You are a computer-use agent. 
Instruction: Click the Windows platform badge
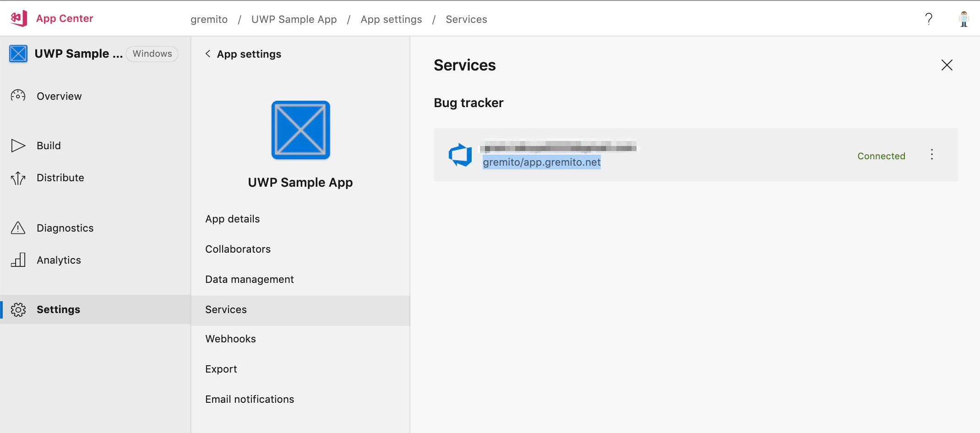click(152, 54)
